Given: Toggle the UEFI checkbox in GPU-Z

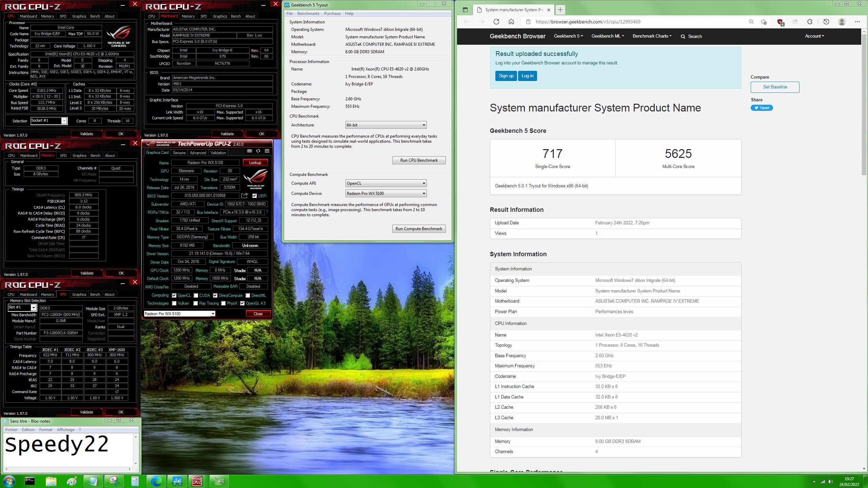Looking at the screenshot, I should coord(255,196).
